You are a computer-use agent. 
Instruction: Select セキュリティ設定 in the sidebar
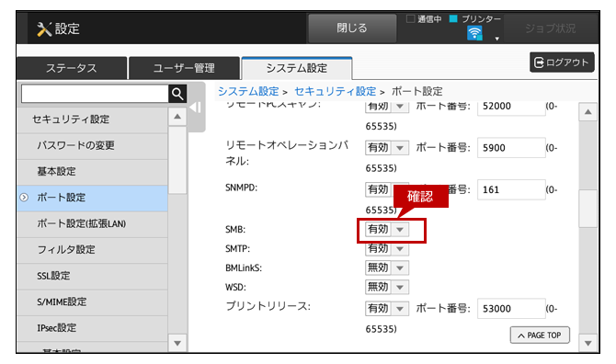[93, 119]
